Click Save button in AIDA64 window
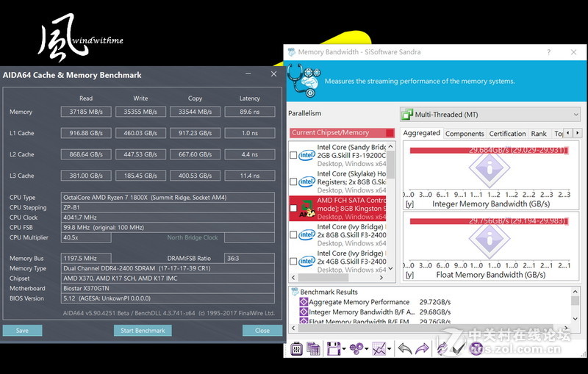This screenshot has height=374, width=588. point(22,331)
